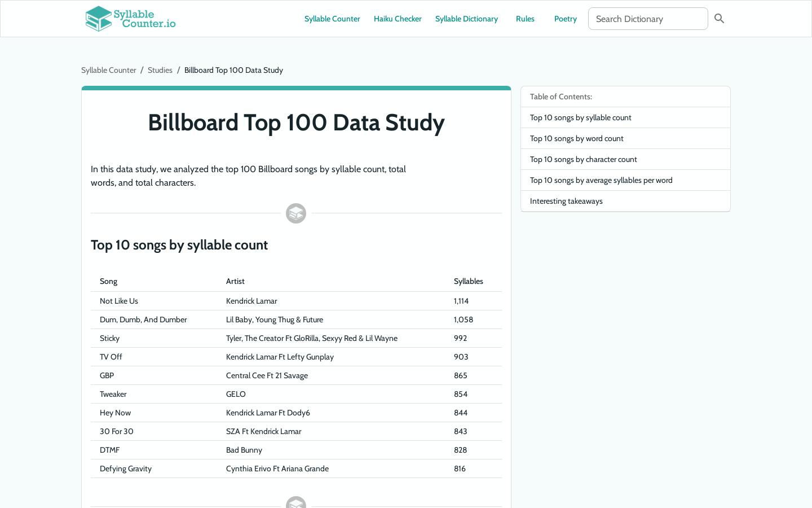Click the Artist column header
The image size is (812, 508).
tap(235, 281)
